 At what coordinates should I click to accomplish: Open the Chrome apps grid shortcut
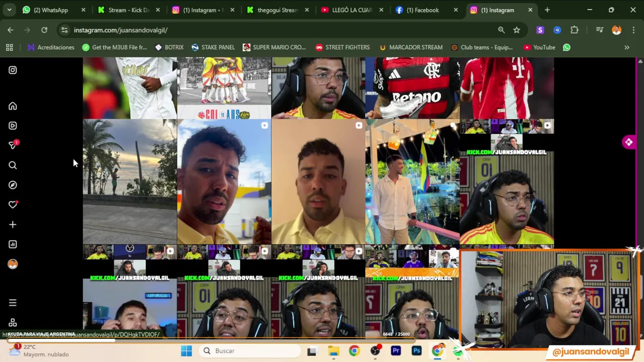(x=9, y=47)
